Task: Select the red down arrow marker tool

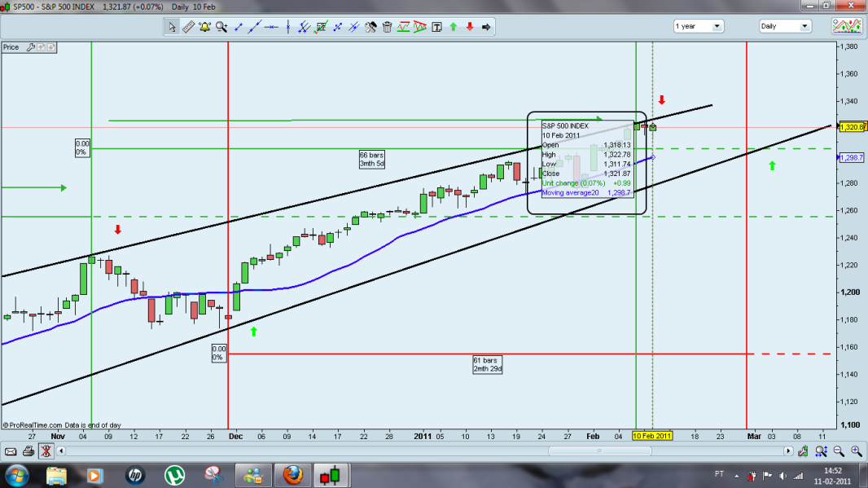Action: [x=470, y=27]
